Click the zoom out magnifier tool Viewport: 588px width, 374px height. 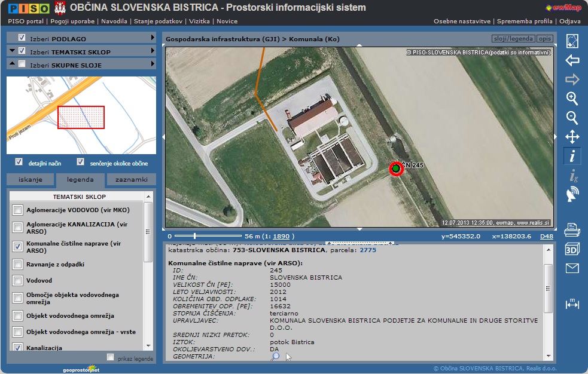point(572,118)
